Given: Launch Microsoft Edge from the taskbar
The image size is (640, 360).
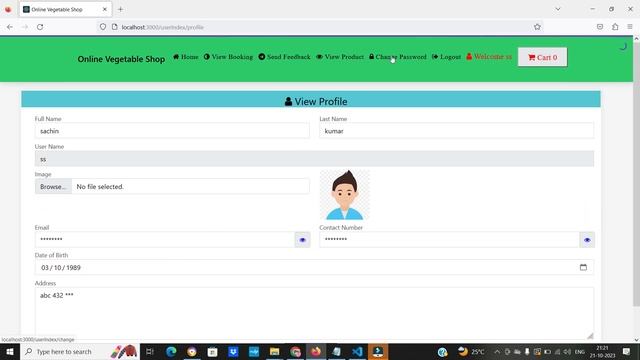Looking at the screenshot, I should pyautogui.click(x=171, y=351).
